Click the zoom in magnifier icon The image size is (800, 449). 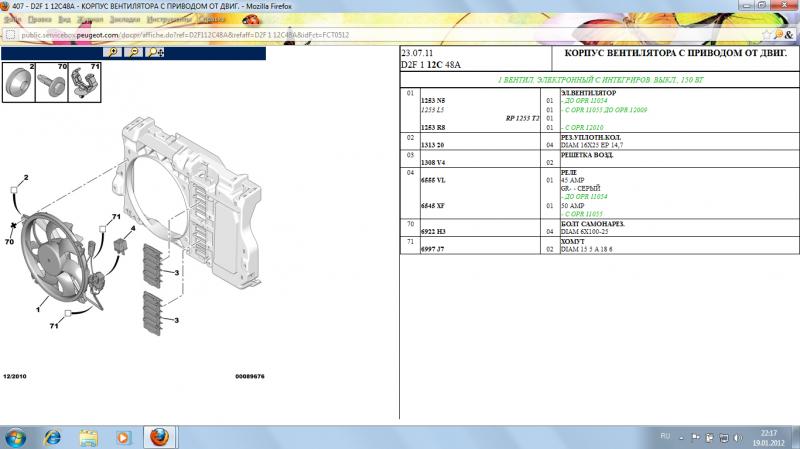113,51
